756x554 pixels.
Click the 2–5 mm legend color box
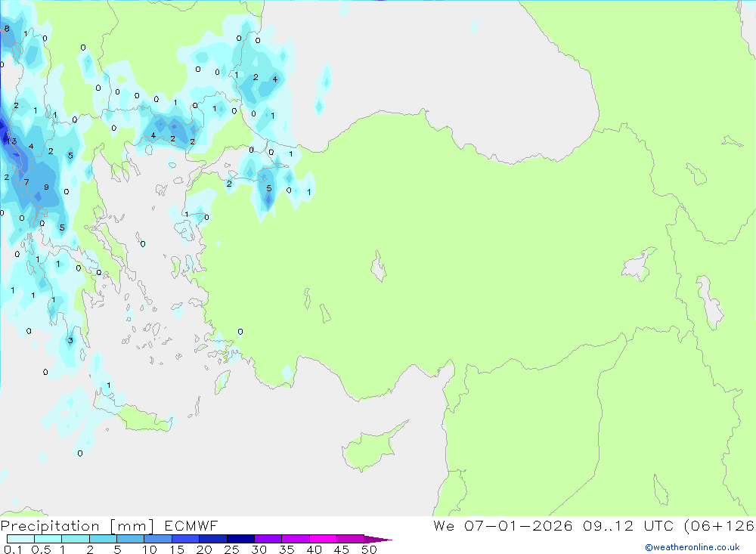click(x=103, y=539)
